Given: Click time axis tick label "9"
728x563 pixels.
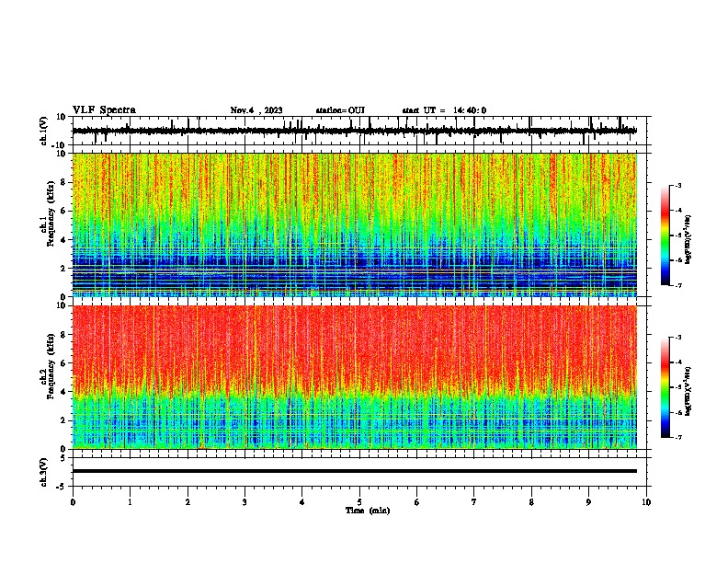Looking at the screenshot, I should pyautogui.click(x=588, y=502).
